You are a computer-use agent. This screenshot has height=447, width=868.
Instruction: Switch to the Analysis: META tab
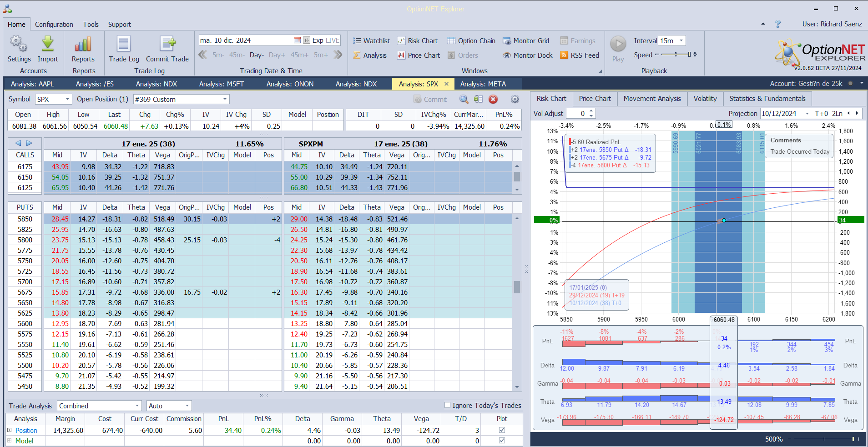coord(483,84)
